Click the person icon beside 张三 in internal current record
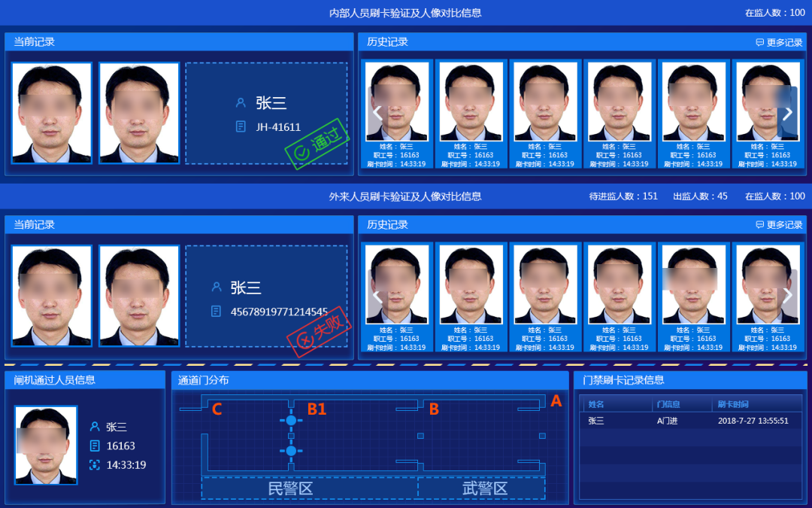This screenshot has width=812, height=508. [241, 103]
